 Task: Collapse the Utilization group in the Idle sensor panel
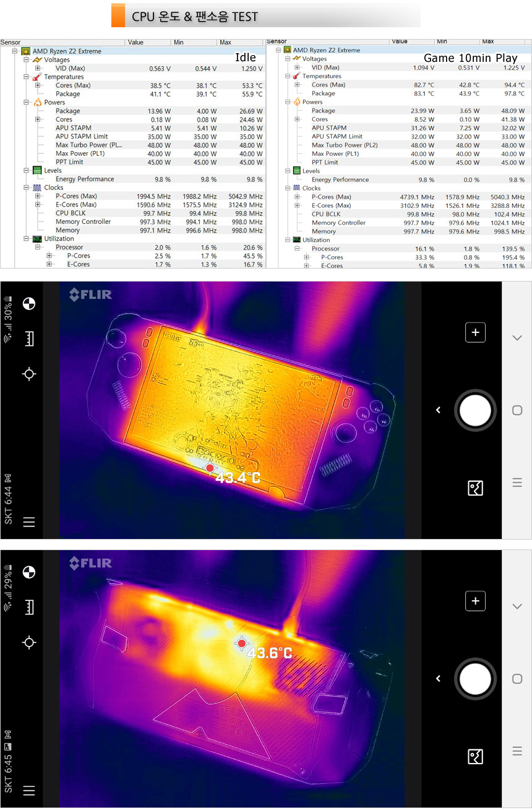pyautogui.click(x=26, y=239)
